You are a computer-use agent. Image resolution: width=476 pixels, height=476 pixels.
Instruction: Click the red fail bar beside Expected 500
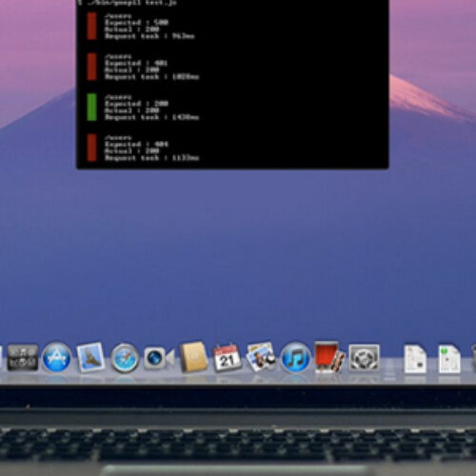click(91, 26)
